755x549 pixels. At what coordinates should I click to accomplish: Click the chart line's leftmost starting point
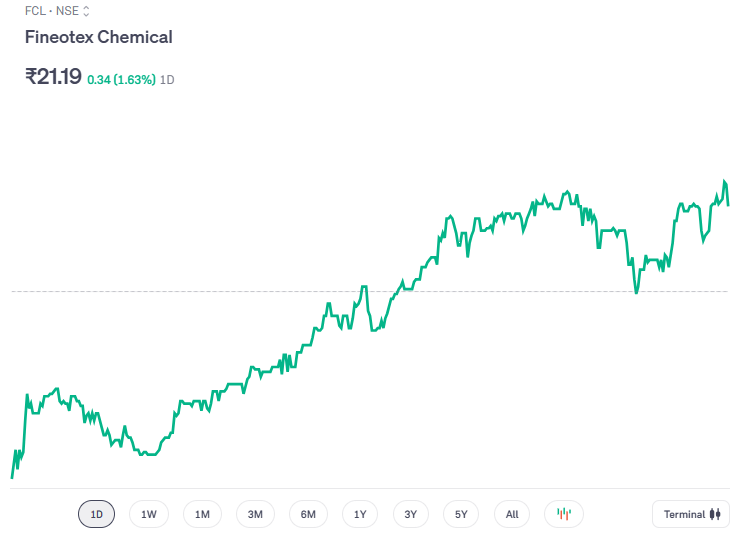coord(12,477)
